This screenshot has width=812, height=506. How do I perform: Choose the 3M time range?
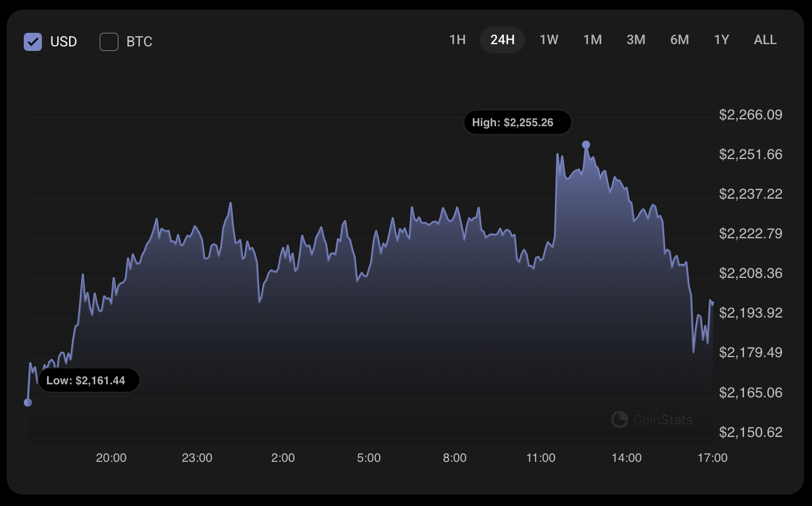[636, 40]
